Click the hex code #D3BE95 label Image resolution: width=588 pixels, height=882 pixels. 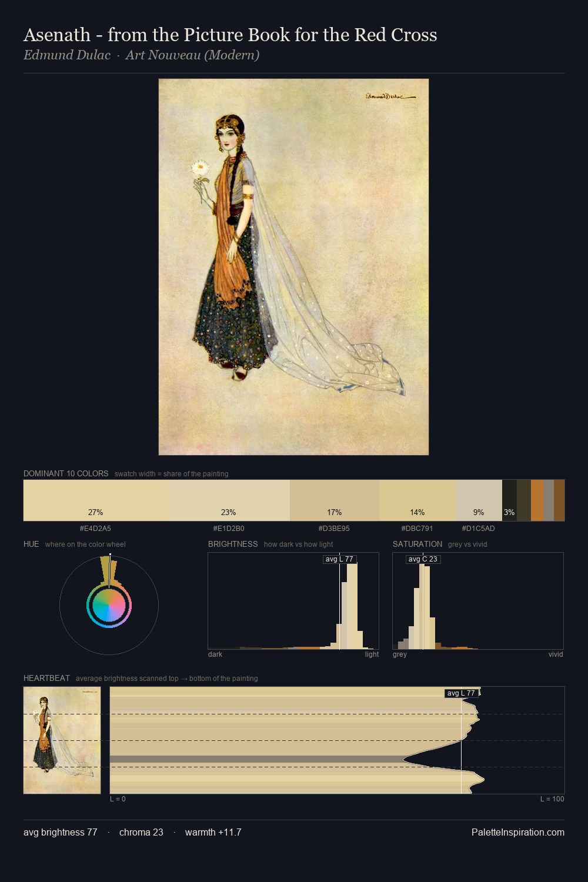click(334, 529)
